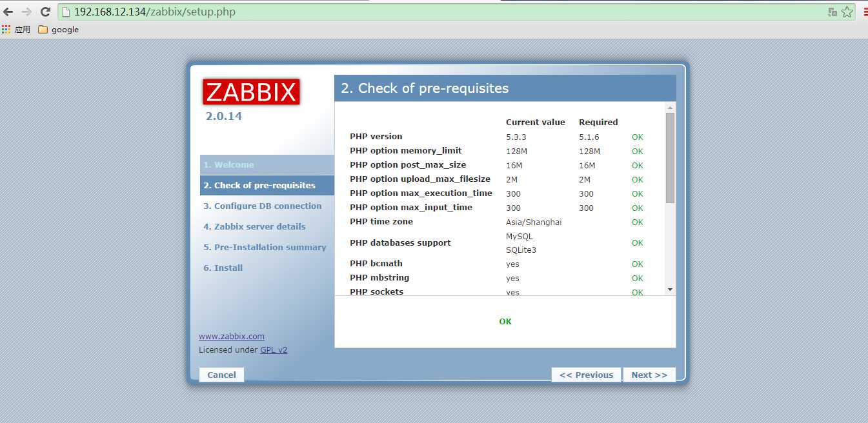Click the panel title Check of pre-requisites

(x=425, y=88)
